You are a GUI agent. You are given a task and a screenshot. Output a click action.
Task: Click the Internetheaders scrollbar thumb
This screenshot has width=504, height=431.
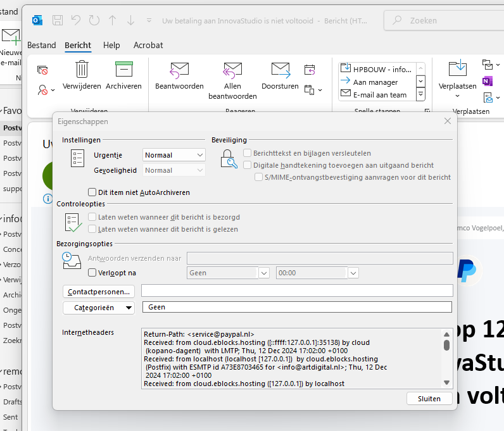click(x=446, y=346)
